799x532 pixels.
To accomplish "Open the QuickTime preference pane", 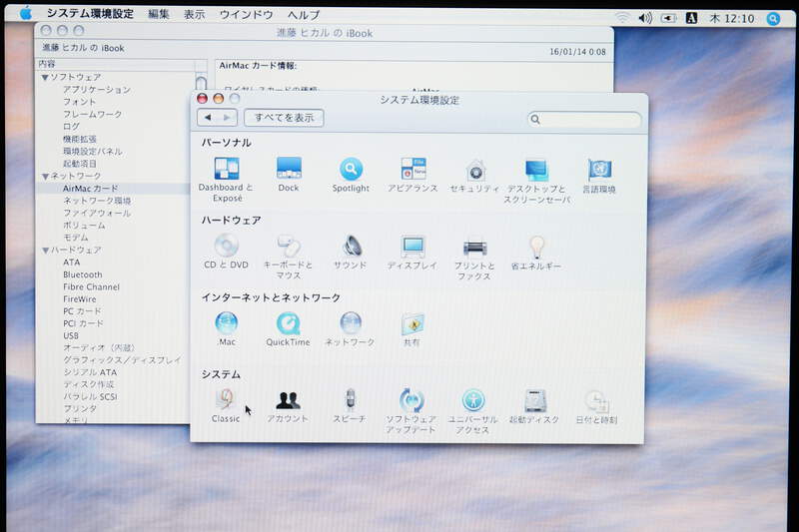I will coord(288,328).
